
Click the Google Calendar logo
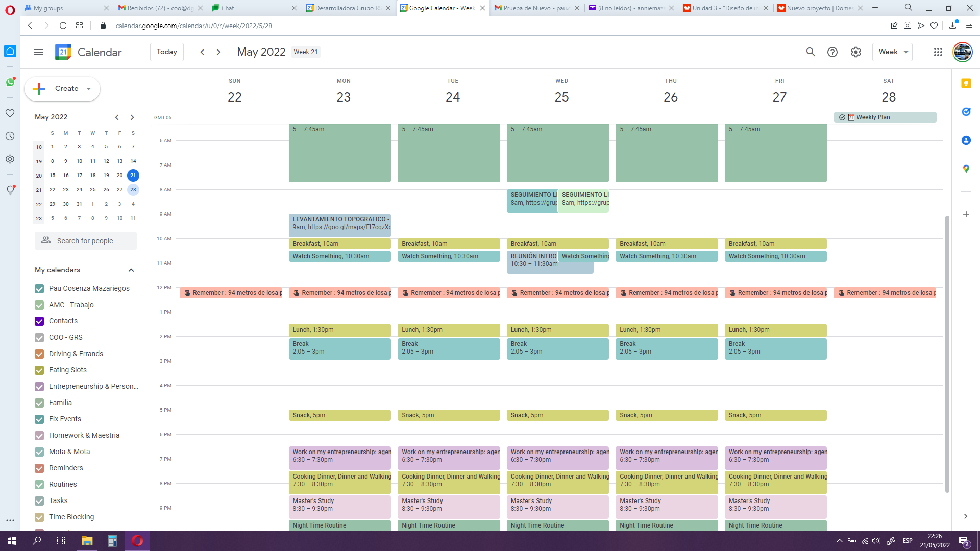click(x=63, y=52)
